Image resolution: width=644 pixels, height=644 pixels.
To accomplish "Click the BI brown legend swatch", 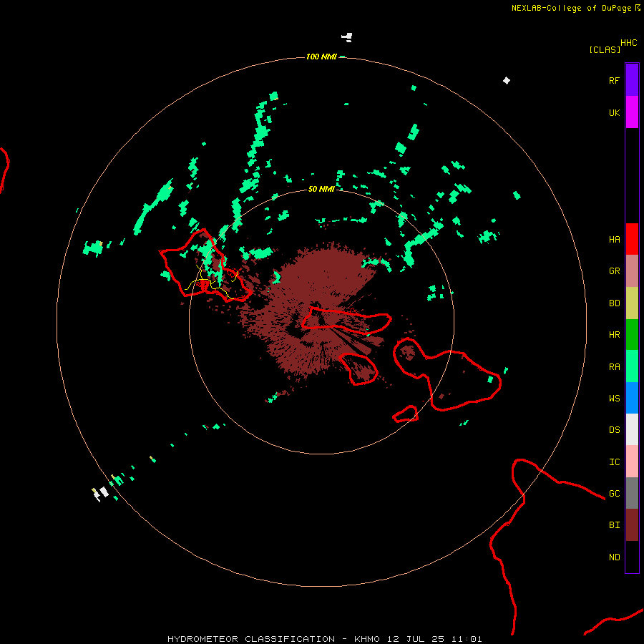I will (632, 525).
